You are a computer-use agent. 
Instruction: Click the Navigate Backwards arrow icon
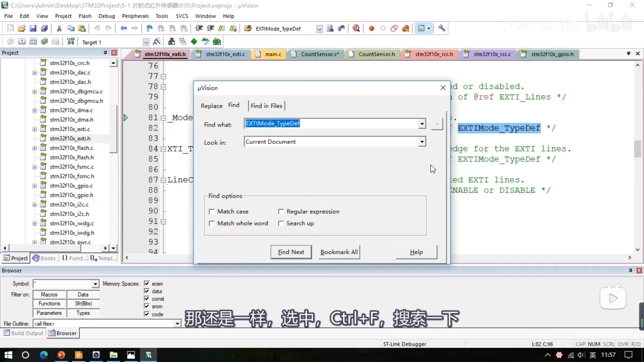pyautogui.click(x=123, y=28)
